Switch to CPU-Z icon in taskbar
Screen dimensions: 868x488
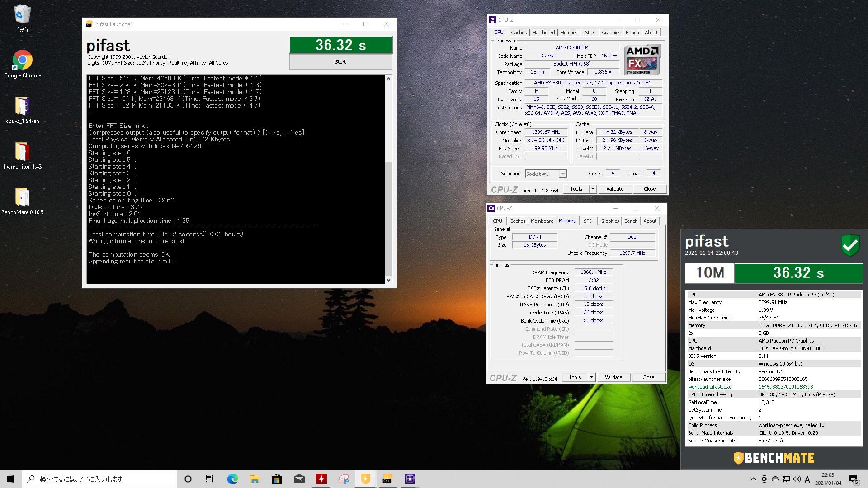(x=410, y=479)
